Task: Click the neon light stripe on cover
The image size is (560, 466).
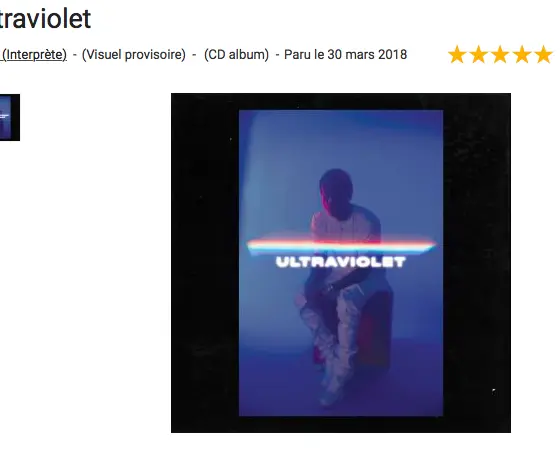Action: pos(341,245)
